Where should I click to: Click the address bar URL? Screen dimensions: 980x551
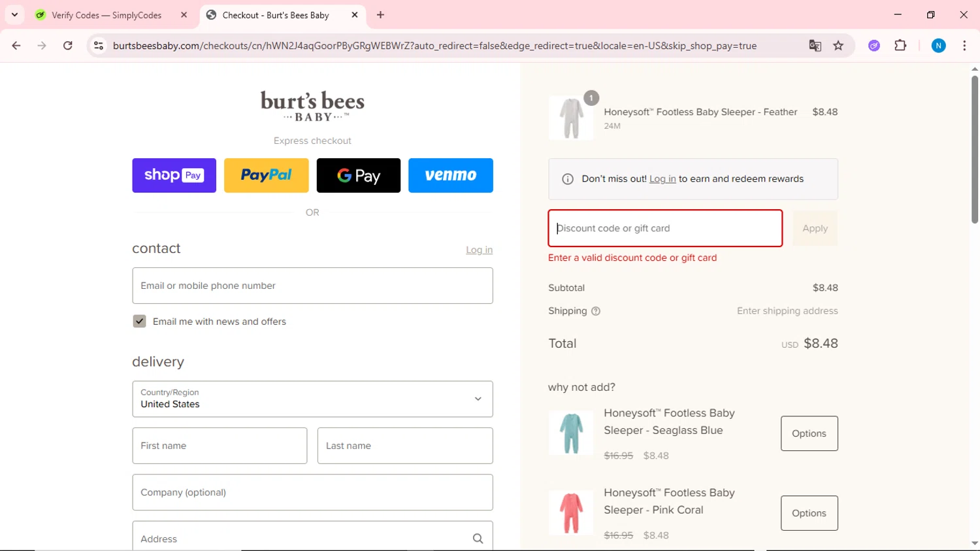pos(434,46)
